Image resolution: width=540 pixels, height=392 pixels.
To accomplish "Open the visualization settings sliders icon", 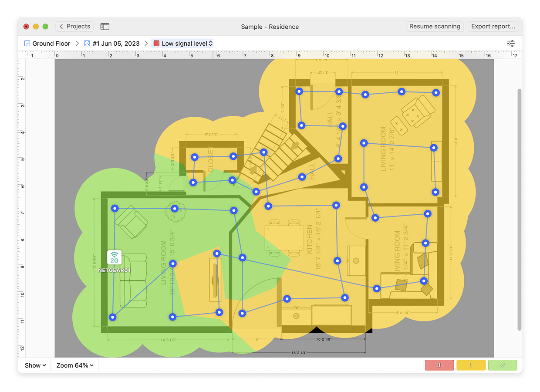I will (x=511, y=44).
